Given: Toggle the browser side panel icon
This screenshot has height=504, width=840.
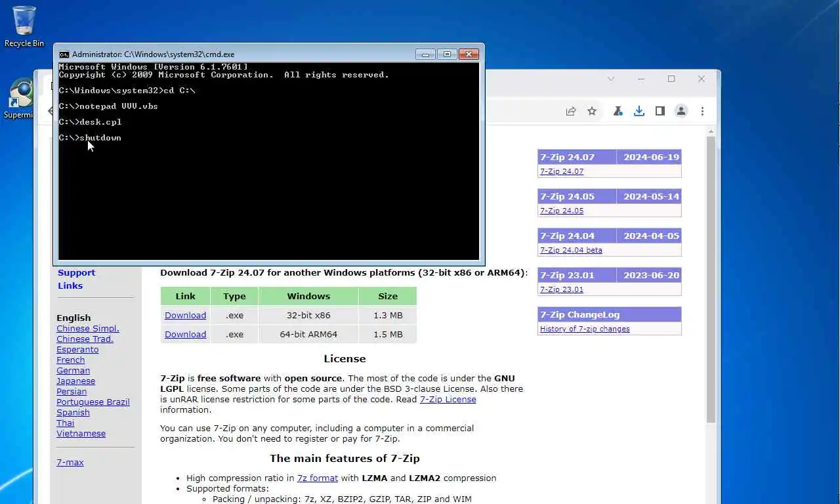Looking at the screenshot, I should pyautogui.click(x=660, y=112).
